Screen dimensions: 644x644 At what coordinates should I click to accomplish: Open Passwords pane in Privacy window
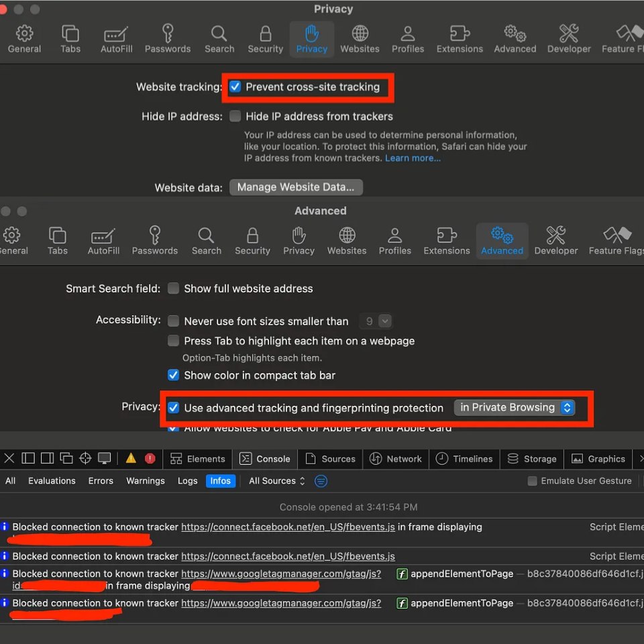coord(168,39)
